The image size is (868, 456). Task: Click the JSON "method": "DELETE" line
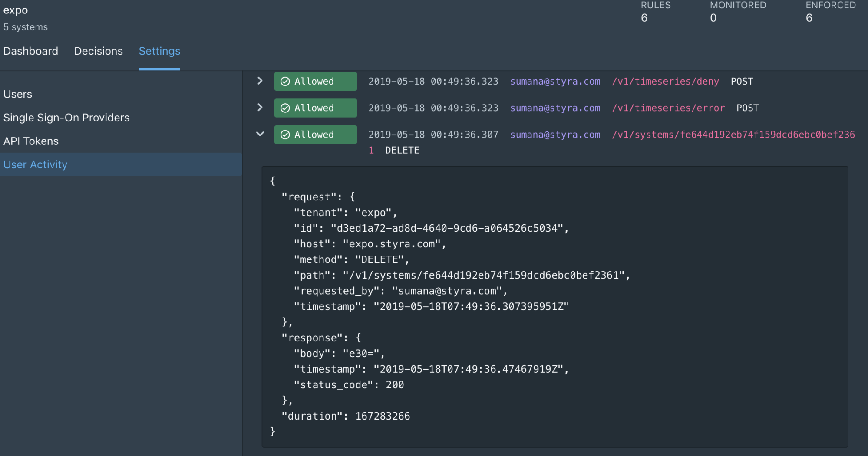(x=351, y=259)
